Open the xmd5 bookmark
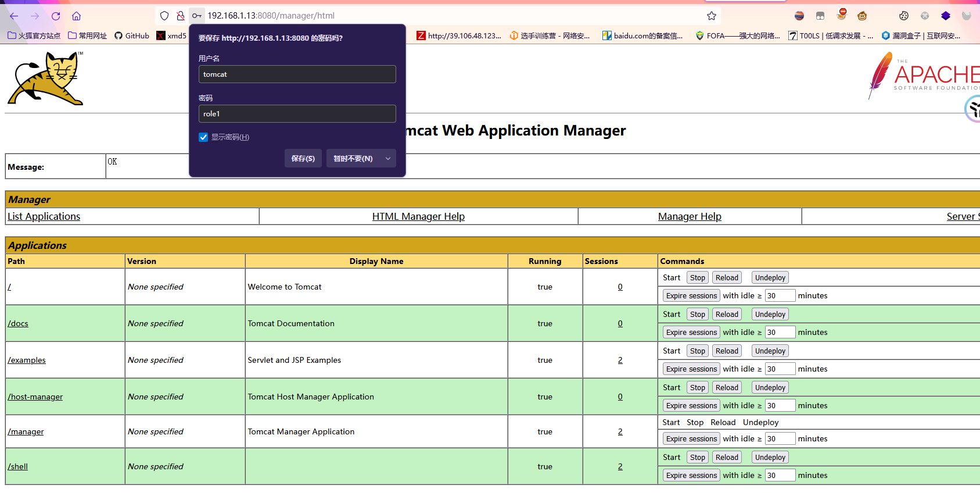 point(171,35)
